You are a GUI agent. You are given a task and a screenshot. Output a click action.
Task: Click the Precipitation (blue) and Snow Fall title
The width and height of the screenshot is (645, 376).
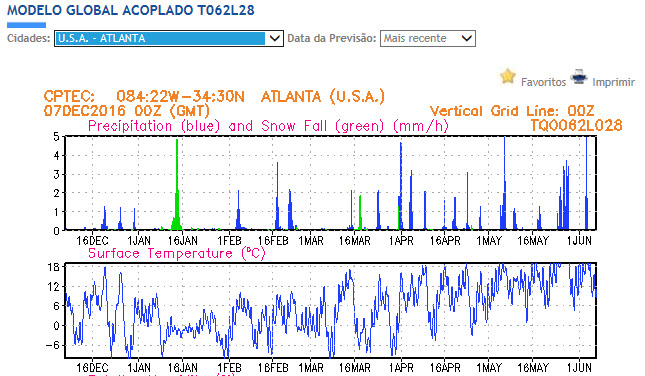(268, 126)
